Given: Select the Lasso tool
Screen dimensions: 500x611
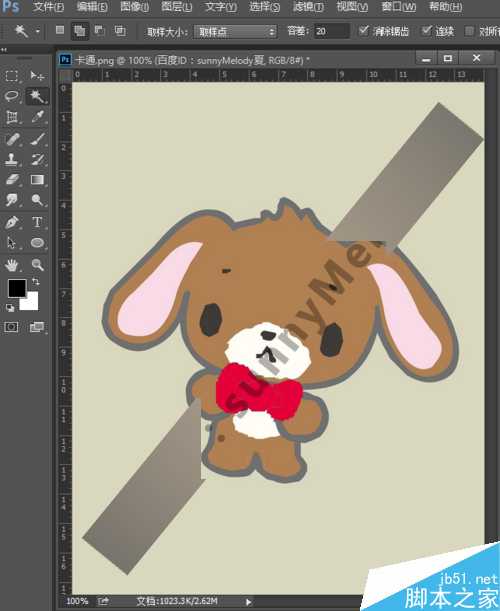Looking at the screenshot, I should pos(12,96).
